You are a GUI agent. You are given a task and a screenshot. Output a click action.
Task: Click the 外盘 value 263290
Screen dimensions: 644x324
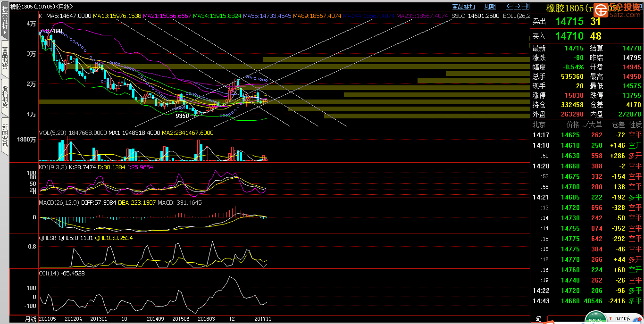coord(572,114)
